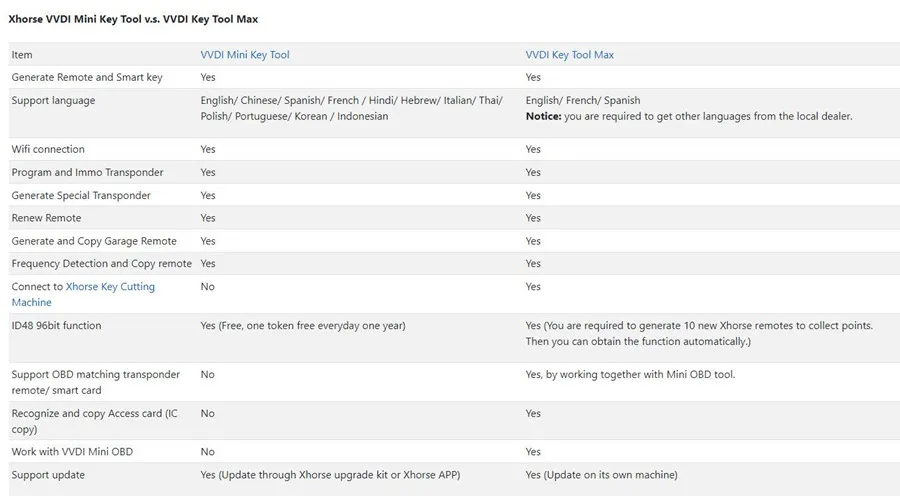
Task: Click the "Free, one token free everyday" cell
Action: pyautogui.click(x=303, y=325)
